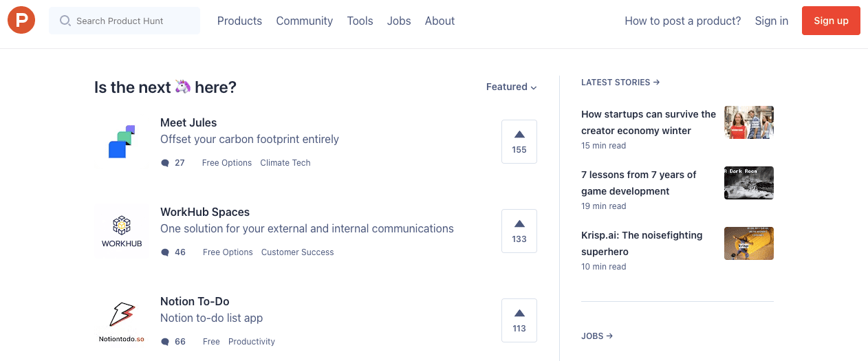Open the Meet Jules title
Screen dimensions: 868x361
pyautogui.click(x=188, y=122)
